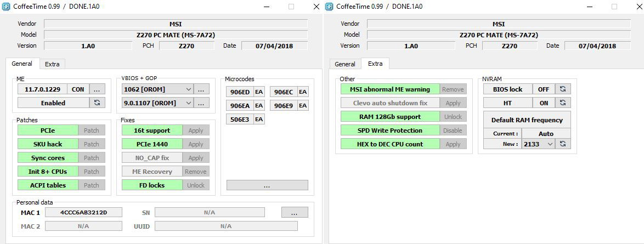Select microcode 506E3 entry
Image resolution: width=644 pixels, height=244 pixels.
[x=240, y=119]
